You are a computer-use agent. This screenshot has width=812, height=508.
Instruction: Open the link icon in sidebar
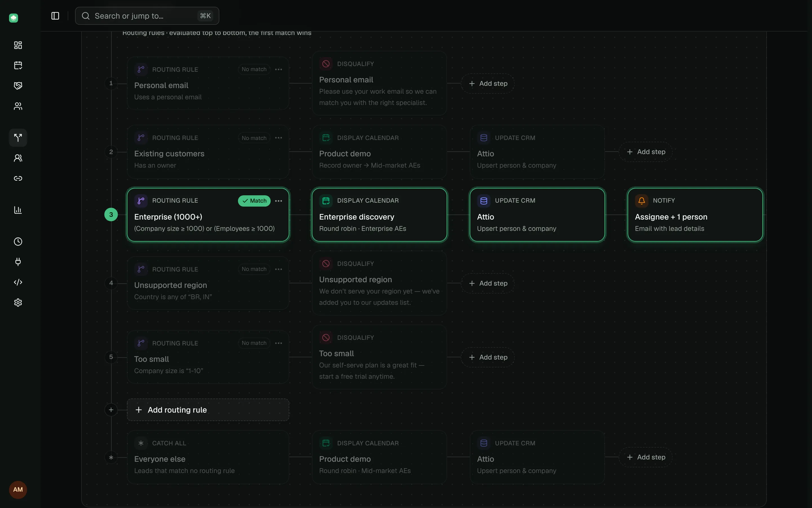[18, 178]
